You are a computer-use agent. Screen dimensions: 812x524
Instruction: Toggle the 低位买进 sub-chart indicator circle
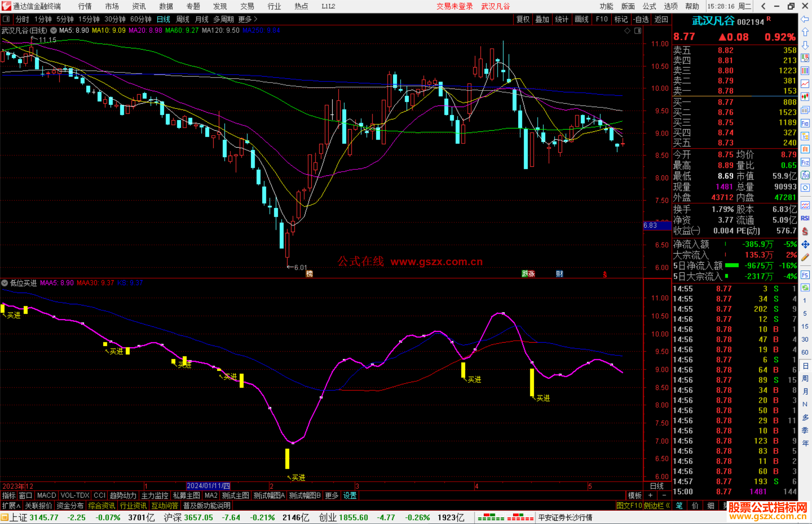[5, 283]
